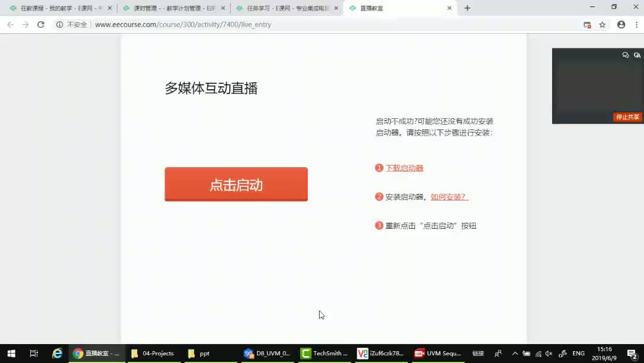Check battery status in the system tray
This screenshot has width=644, height=363.
(526, 353)
